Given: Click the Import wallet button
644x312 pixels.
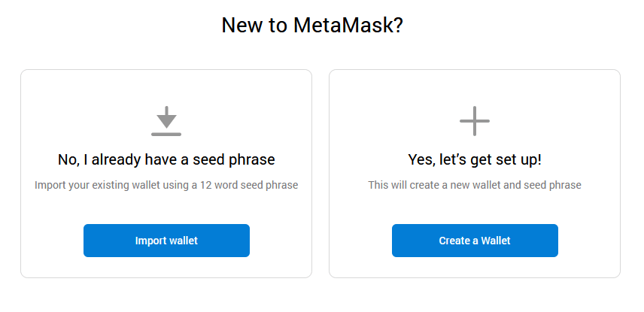Looking at the screenshot, I should click(x=166, y=241).
